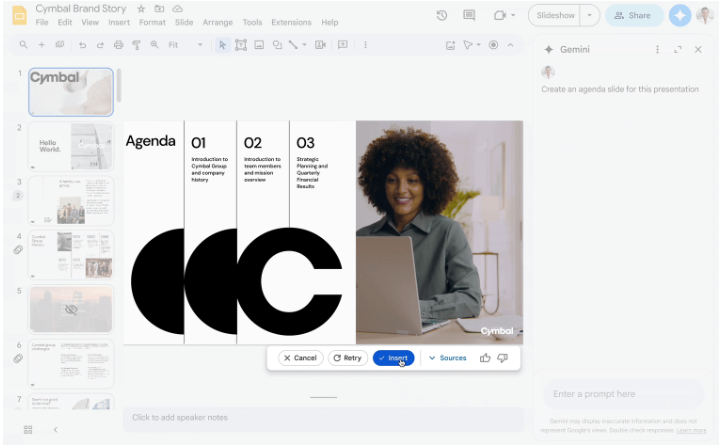Expand the Sources section

point(447,358)
